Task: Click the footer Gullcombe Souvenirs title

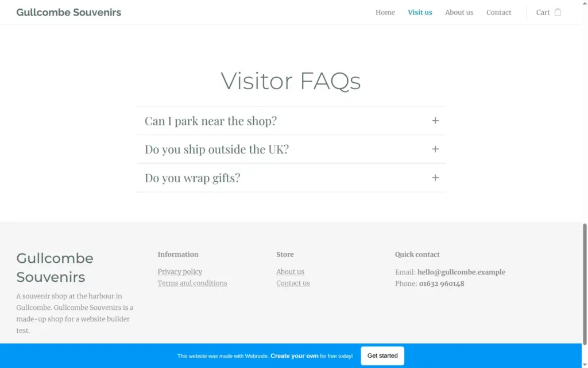Action: pos(55,267)
